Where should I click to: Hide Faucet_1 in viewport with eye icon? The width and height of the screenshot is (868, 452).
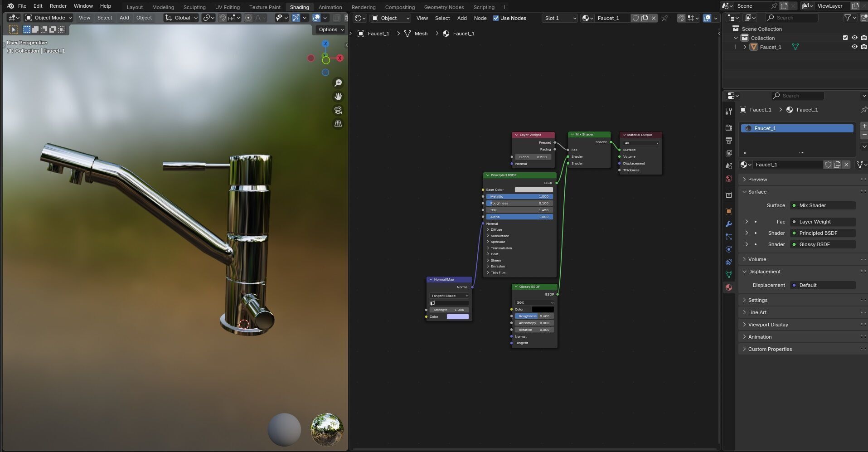[x=854, y=47]
